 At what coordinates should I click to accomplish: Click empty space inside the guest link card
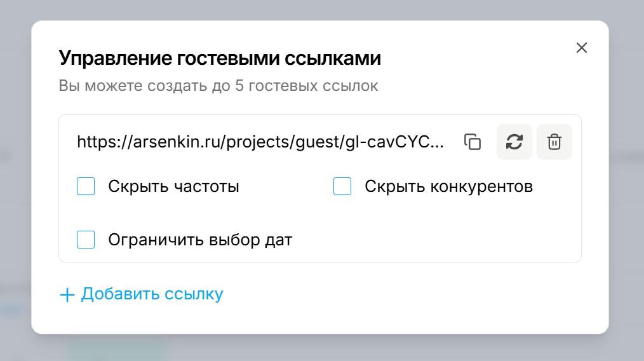coord(431,240)
